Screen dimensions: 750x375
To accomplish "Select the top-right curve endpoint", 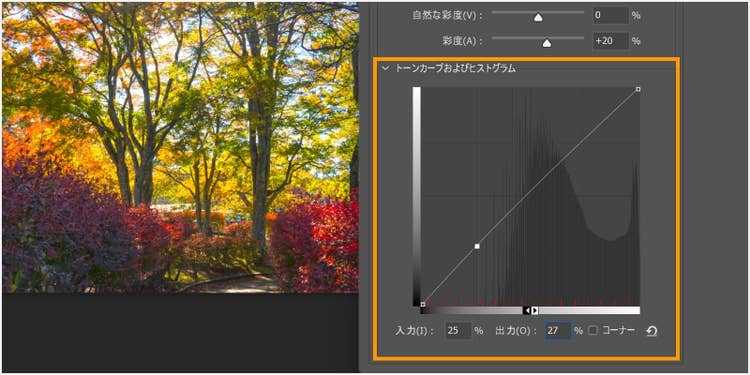I will [638, 89].
